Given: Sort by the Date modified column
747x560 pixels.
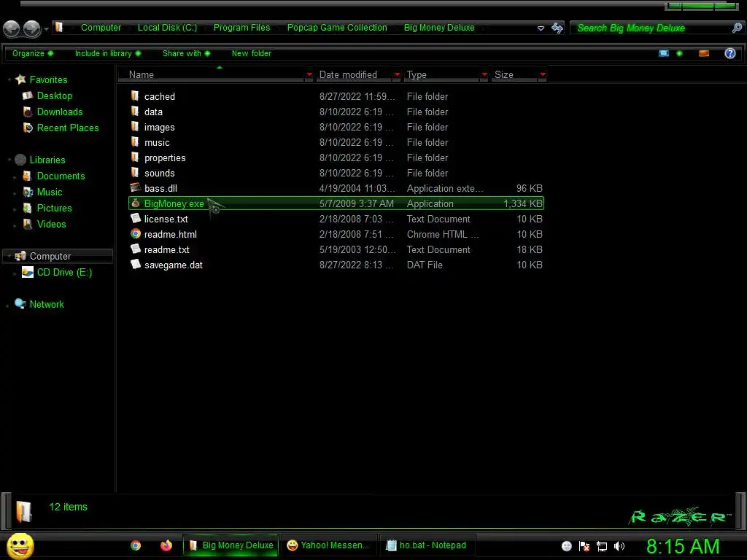Looking at the screenshot, I should pyautogui.click(x=348, y=75).
